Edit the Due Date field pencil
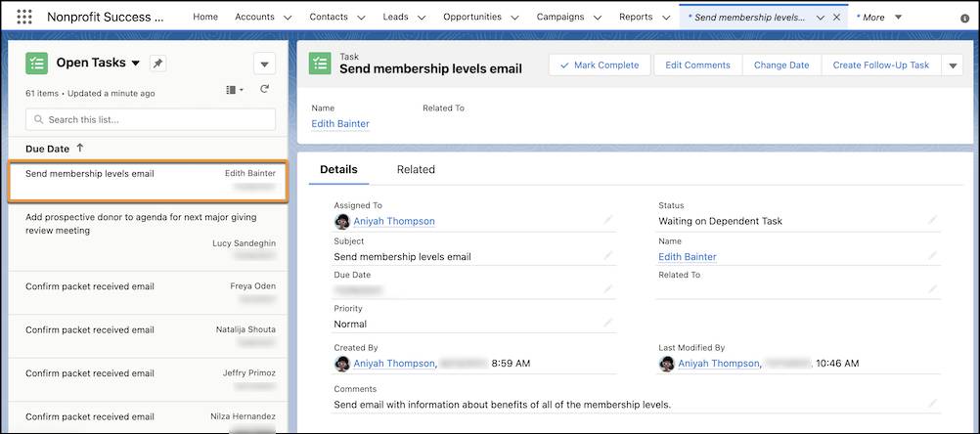The width and height of the screenshot is (980, 434). coord(608,289)
